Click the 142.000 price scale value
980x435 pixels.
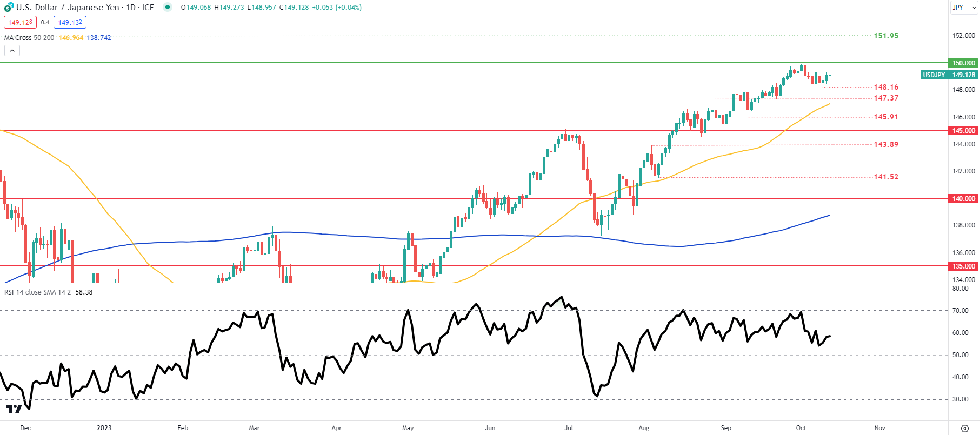(x=964, y=171)
